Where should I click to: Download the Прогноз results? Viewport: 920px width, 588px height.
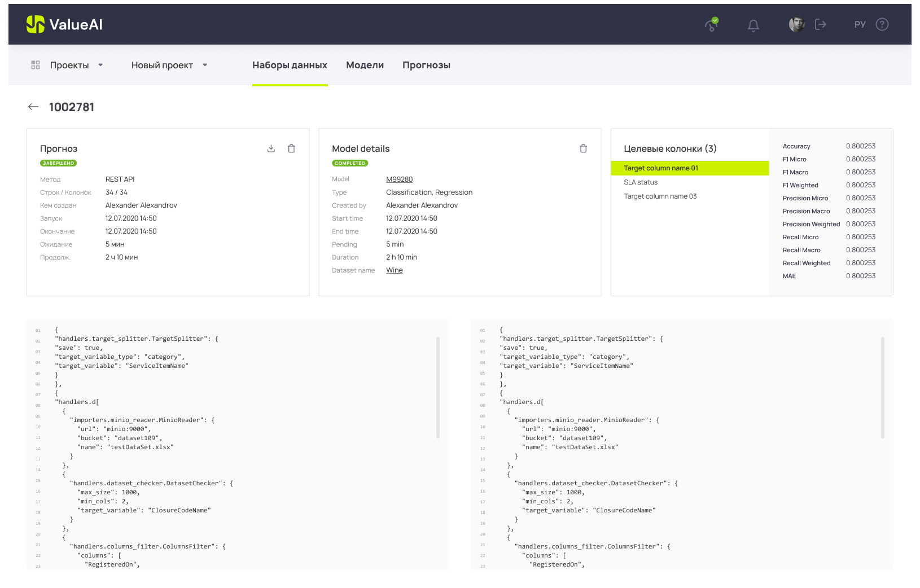click(271, 148)
